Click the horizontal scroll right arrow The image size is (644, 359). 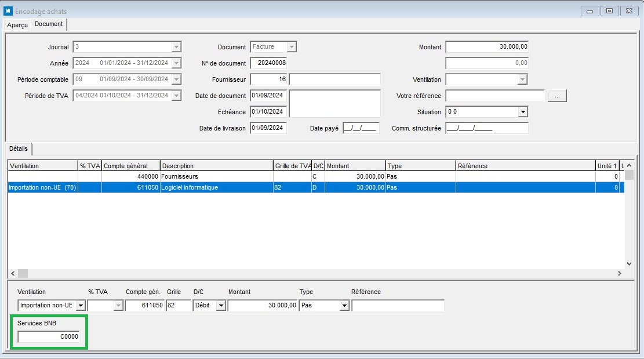pyautogui.click(x=619, y=274)
